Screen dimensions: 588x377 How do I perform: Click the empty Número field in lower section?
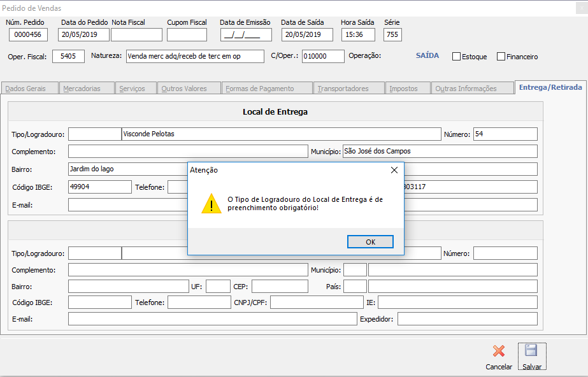[x=505, y=253]
